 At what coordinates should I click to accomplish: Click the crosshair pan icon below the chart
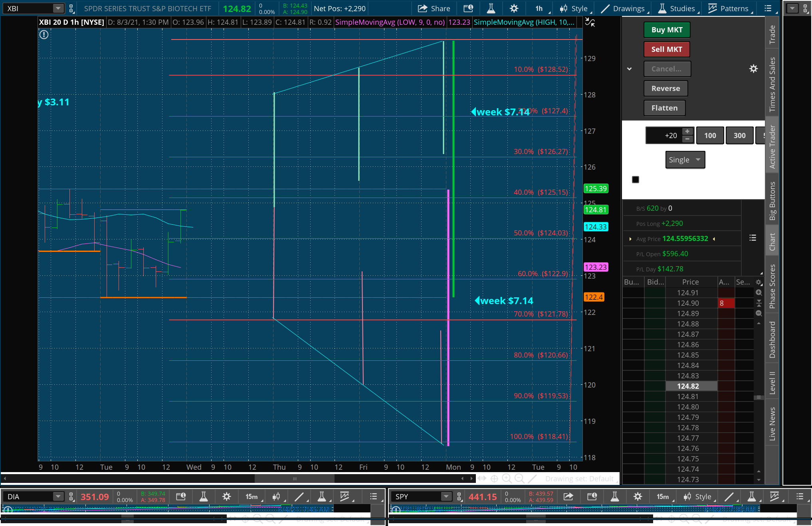pos(494,479)
